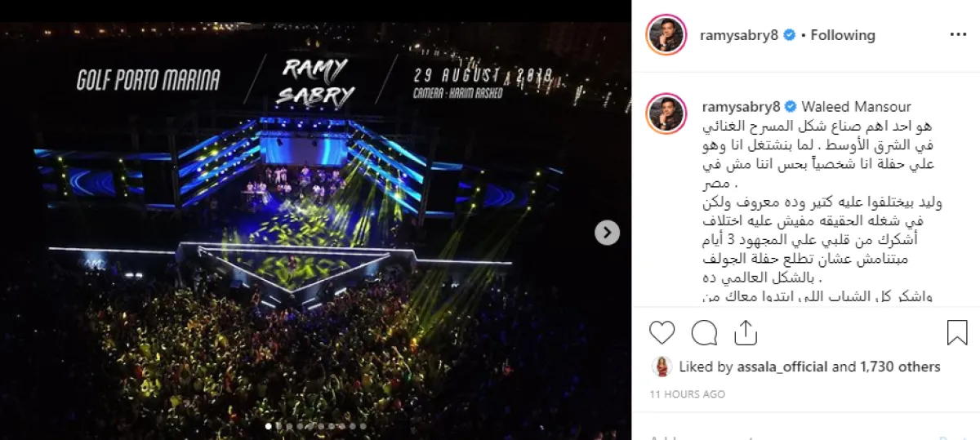Image resolution: width=980 pixels, height=440 pixels.
Task: Toggle the Following button
Action: coord(843,35)
